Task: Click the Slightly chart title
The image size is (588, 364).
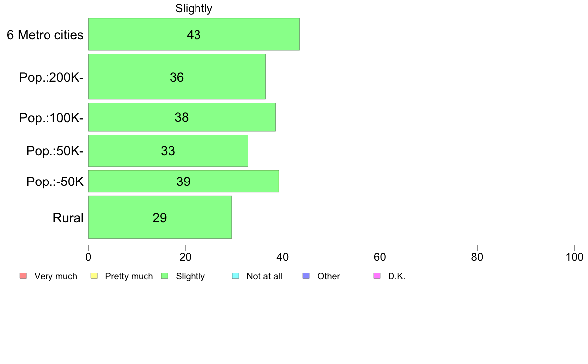Action: [x=194, y=8]
